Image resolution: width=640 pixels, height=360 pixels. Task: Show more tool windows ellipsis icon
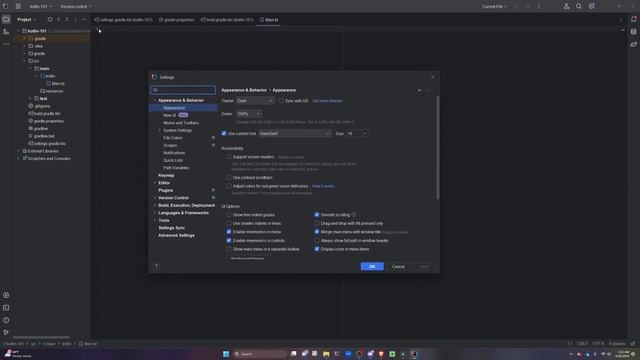(6, 44)
